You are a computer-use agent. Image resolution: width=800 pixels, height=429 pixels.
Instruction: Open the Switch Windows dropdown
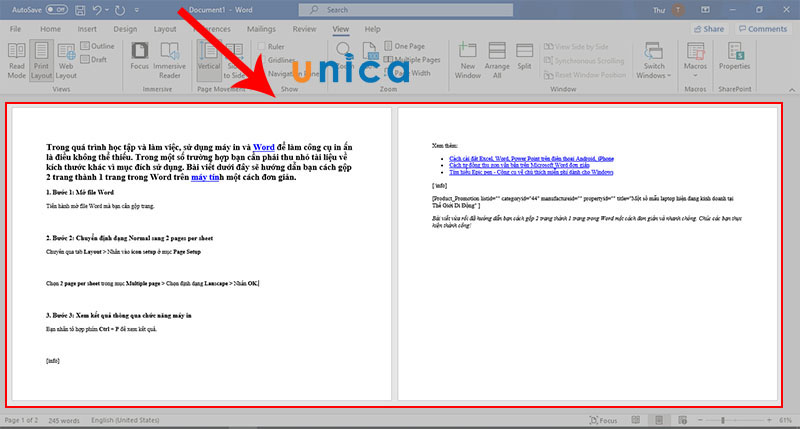(655, 70)
